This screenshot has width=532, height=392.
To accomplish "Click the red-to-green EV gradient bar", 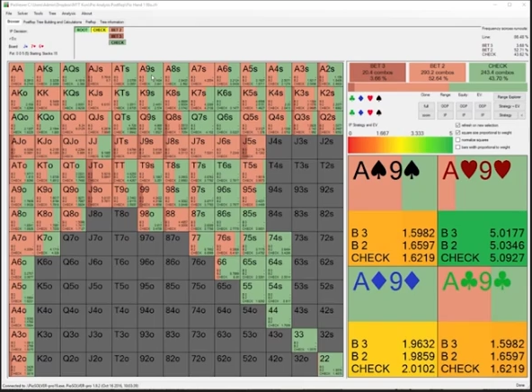I will point(400,146).
